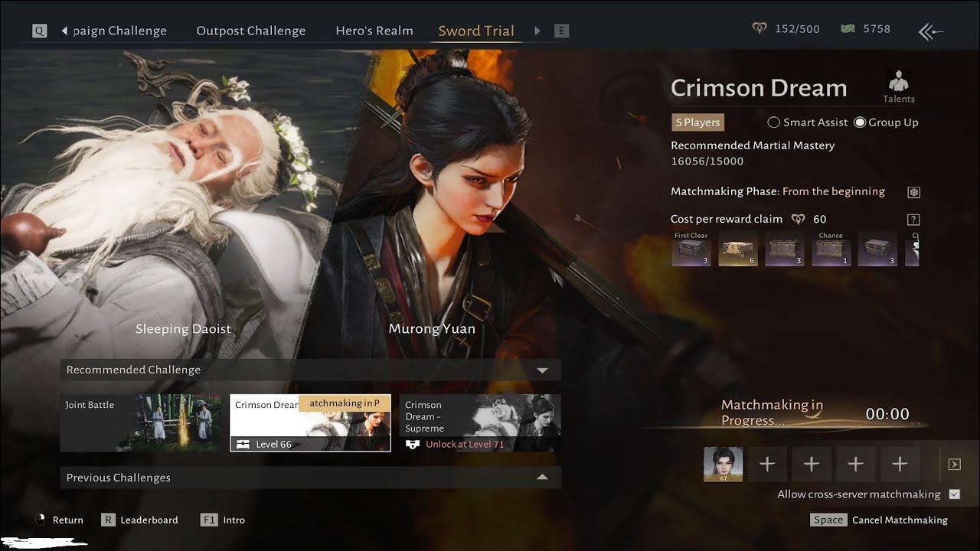Click the Return button label
Image resolution: width=980 pixels, height=551 pixels.
(x=68, y=520)
